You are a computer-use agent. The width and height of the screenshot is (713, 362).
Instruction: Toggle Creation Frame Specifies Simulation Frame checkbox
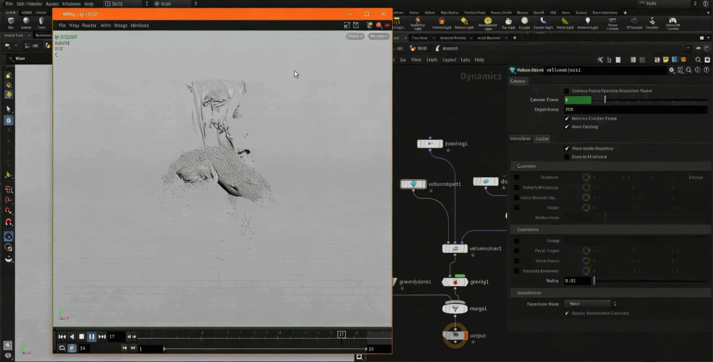[x=567, y=91]
